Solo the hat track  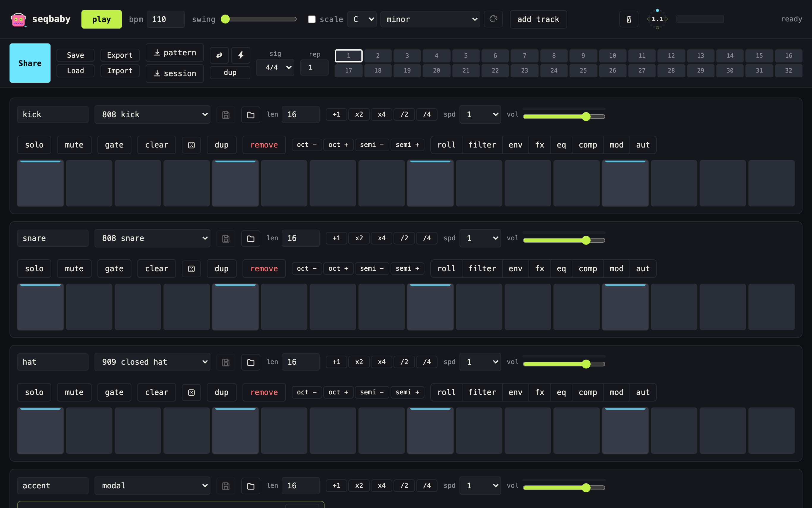pyautogui.click(x=34, y=392)
